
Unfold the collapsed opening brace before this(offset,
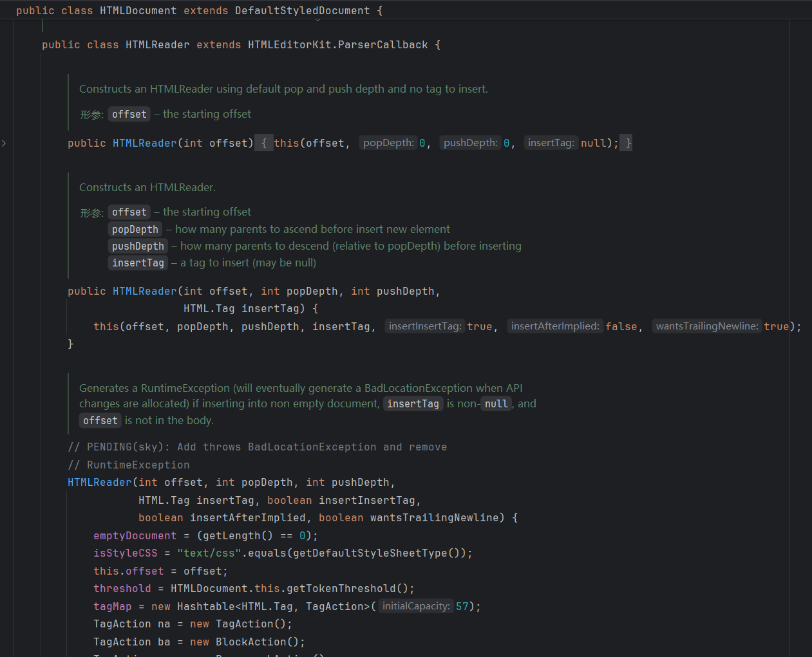click(x=264, y=143)
